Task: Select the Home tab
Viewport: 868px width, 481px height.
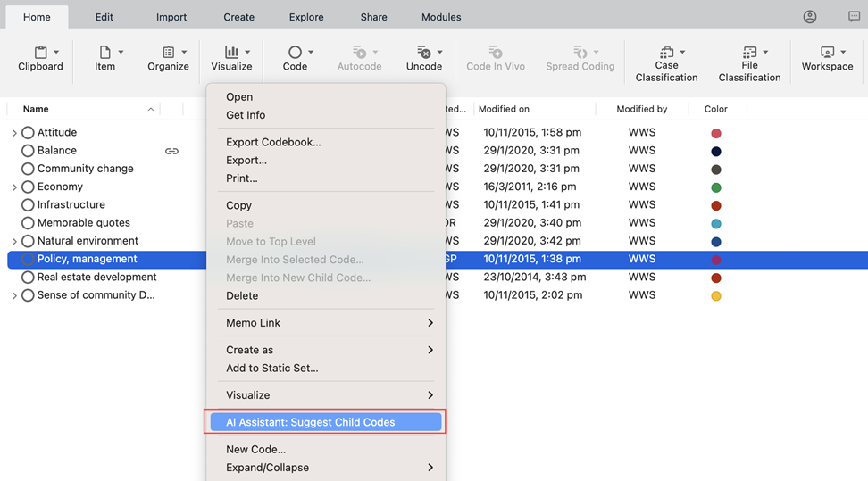Action: (x=37, y=17)
